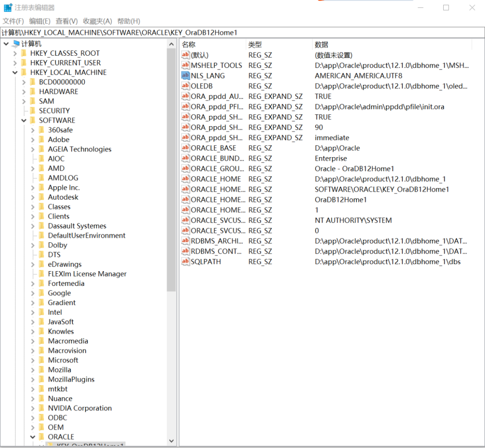Select the Dassault Systemes key
The width and height of the screenshot is (485, 448).
pyautogui.click(x=77, y=226)
